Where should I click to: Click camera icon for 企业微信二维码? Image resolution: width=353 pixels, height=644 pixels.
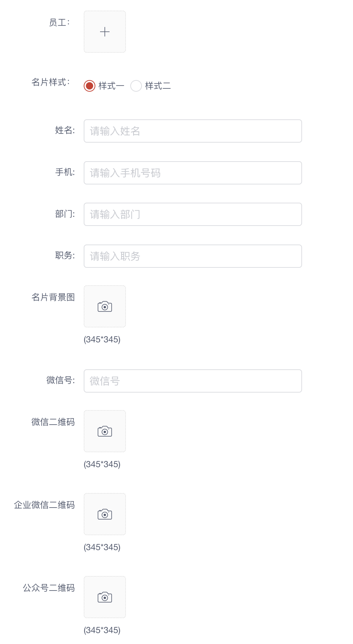coord(105,514)
